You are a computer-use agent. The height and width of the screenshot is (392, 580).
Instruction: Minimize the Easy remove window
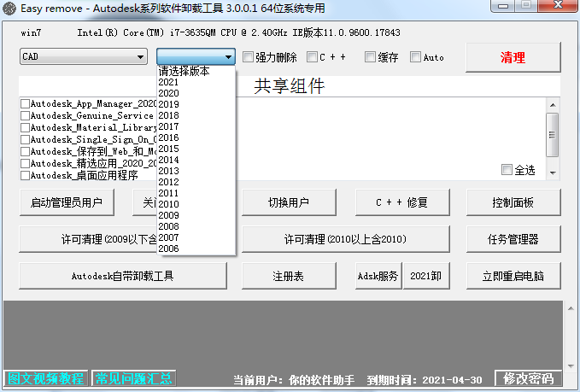[503, 5]
